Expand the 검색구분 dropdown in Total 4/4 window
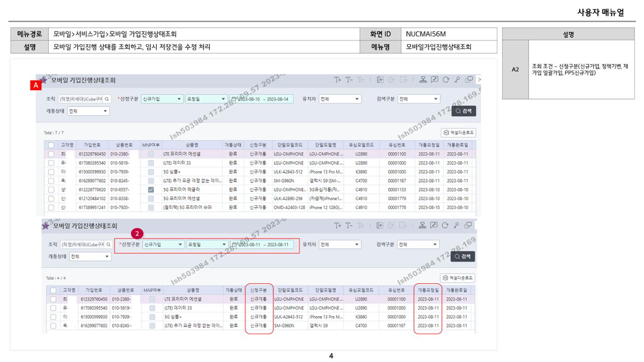 [419, 244]
